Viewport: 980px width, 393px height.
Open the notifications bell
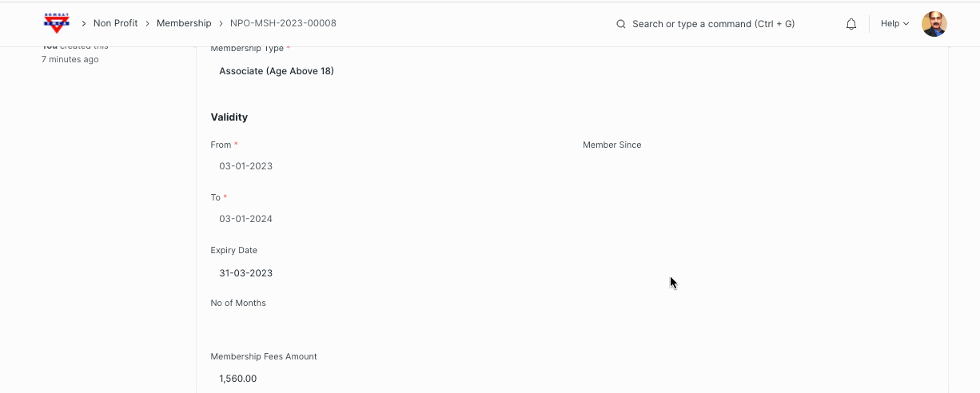[x=851, y=24]
